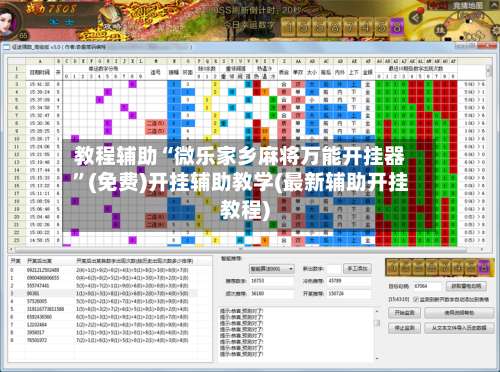Click the field containing 150726

[x=349, y=294]
